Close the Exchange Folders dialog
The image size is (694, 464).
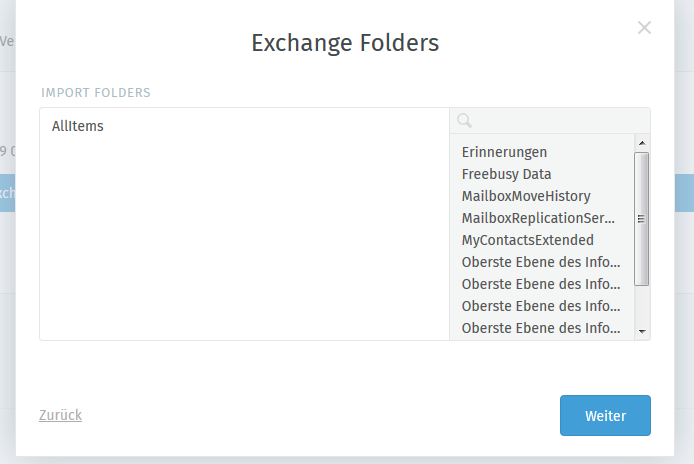[x=644, y=28]
